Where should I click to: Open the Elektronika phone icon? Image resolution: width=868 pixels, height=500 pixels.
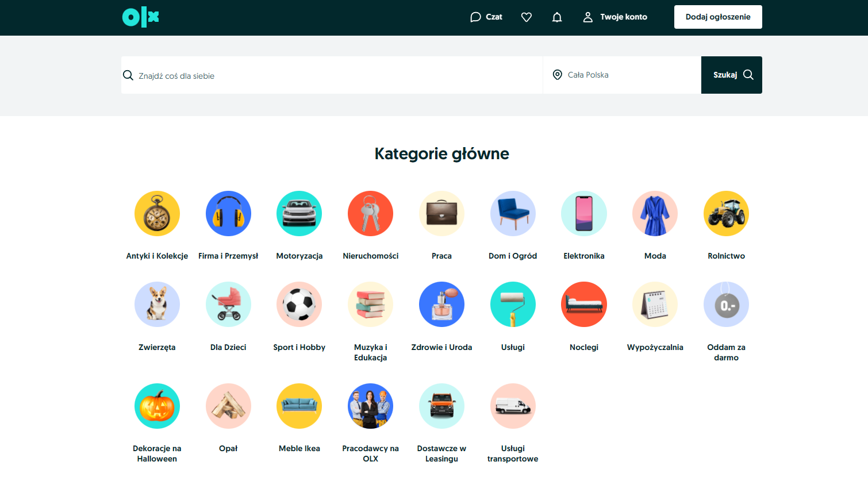(584, 213)
